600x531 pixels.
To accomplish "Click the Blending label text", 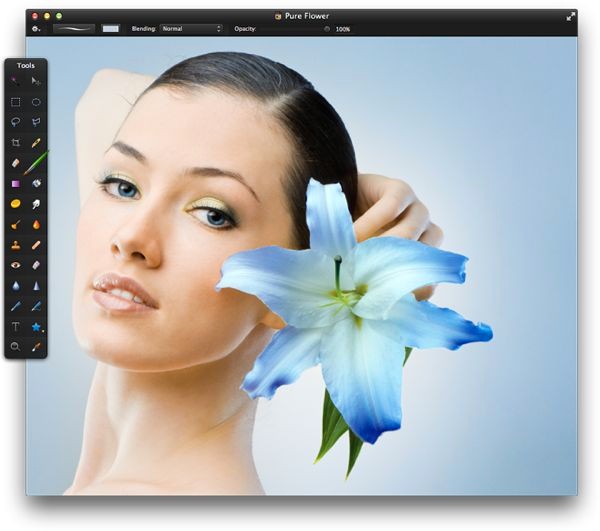I will point(144,29).
